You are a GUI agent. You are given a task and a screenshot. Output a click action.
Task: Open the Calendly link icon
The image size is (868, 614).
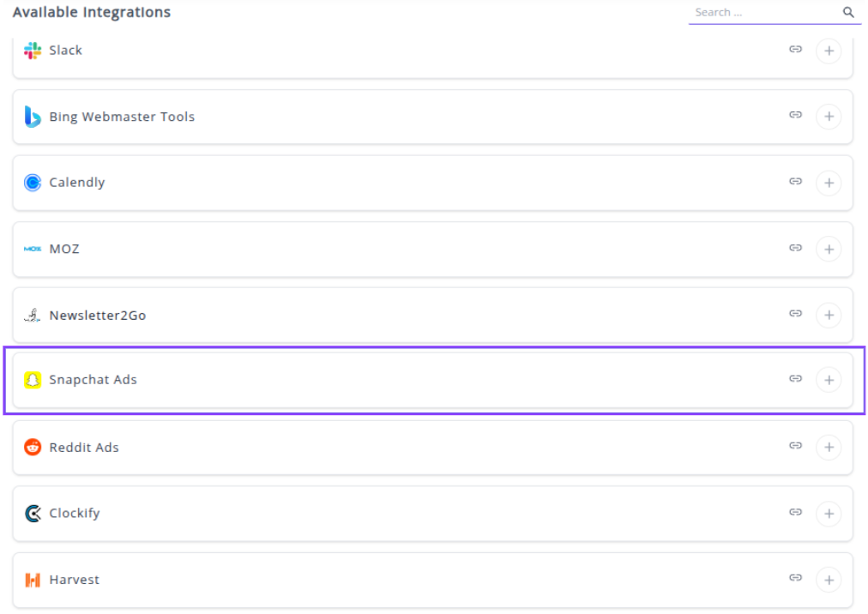point(795,181)
